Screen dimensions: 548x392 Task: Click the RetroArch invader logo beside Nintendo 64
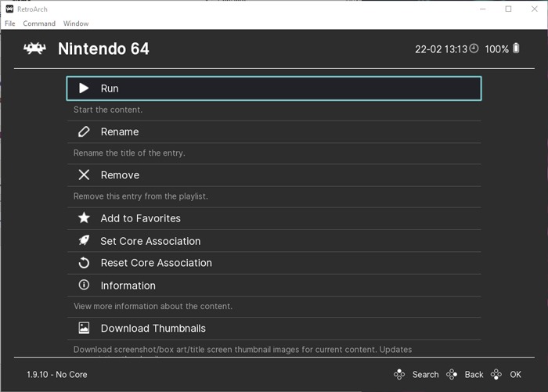34,49
